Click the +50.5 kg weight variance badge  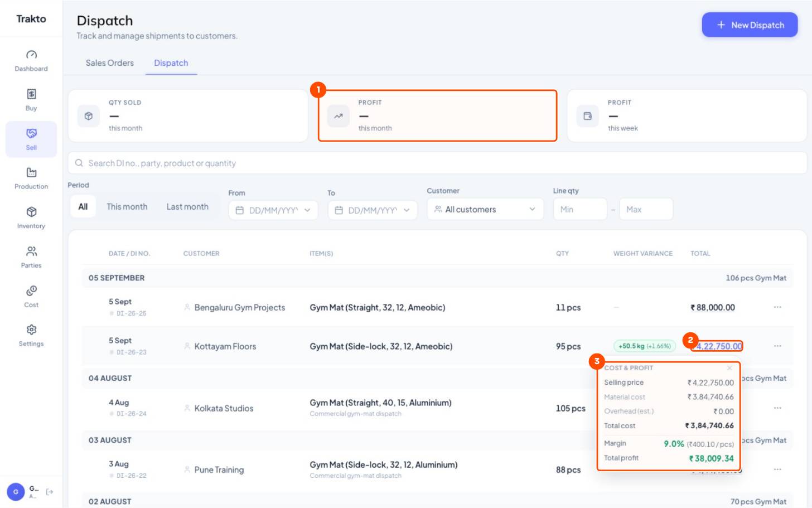point(645,346)
